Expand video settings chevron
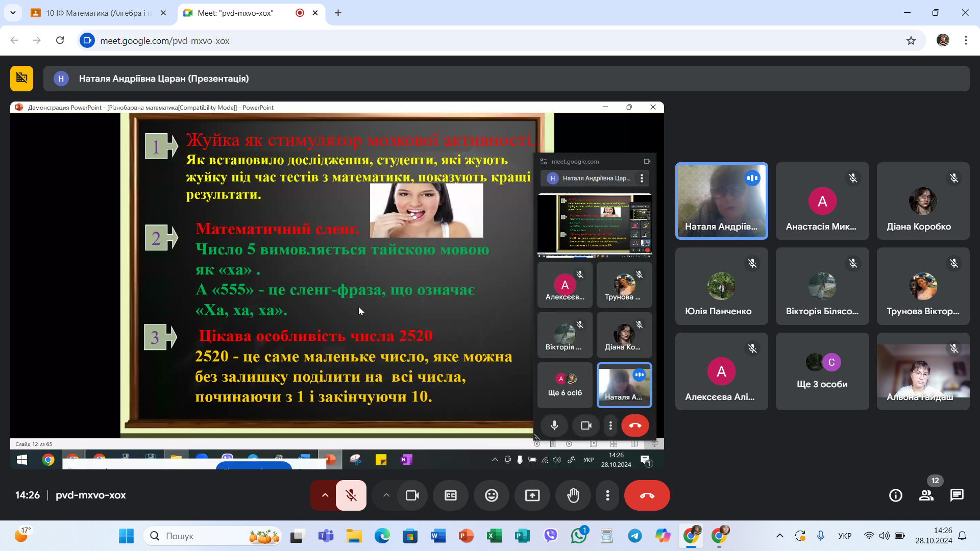 pyautogui.click(x=386, y=495)
